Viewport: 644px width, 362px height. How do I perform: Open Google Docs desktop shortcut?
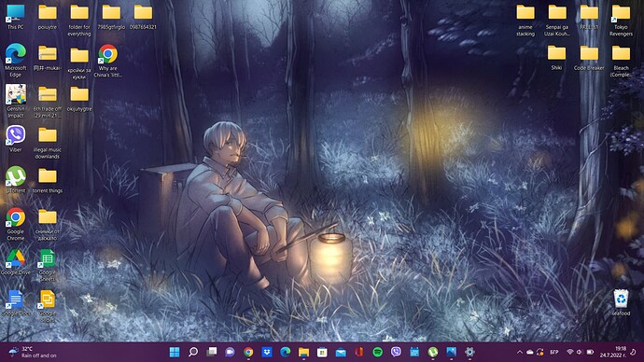[x=15, y=303]
